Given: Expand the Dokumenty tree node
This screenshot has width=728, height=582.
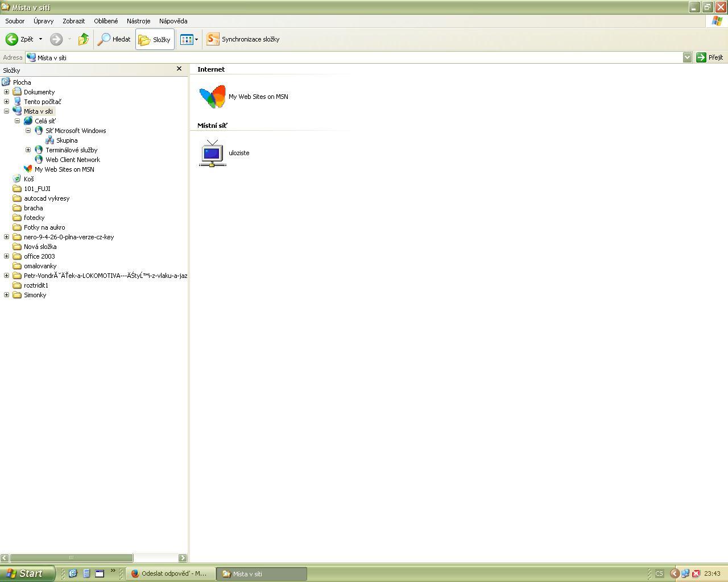Looking at the screenshot, I should (7, 92).
